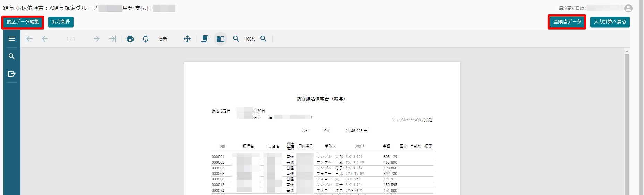Click the vertical scrollbar of the viewer
The width and height of the screenshot is (644, 195).
[x=627, y=125]
